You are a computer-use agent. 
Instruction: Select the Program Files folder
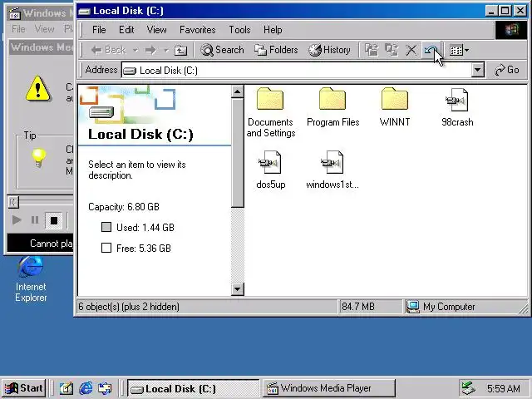(x=332, y=107)
